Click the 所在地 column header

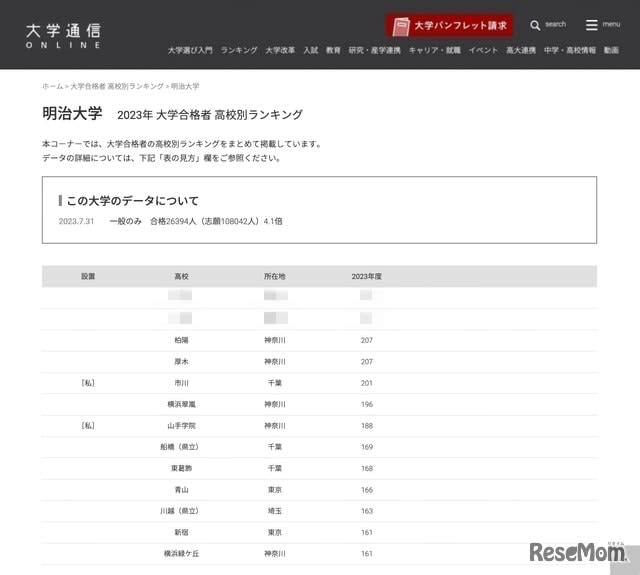275,276
